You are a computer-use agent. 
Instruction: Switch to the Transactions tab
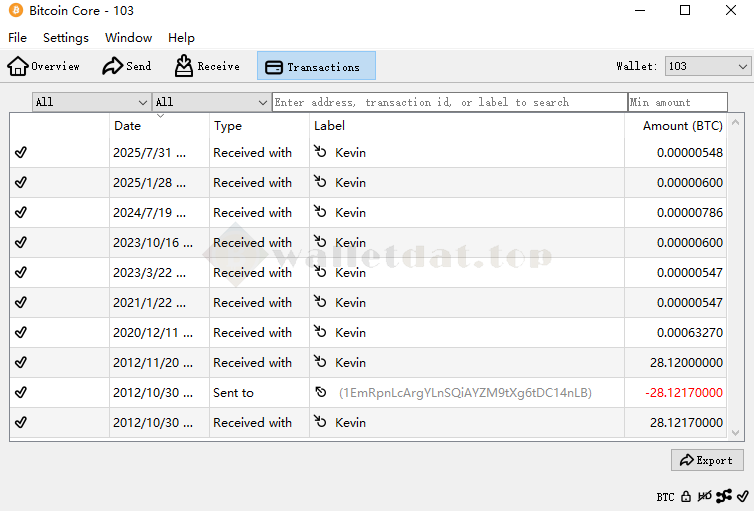pyautogui.click(x=316, y=66)
